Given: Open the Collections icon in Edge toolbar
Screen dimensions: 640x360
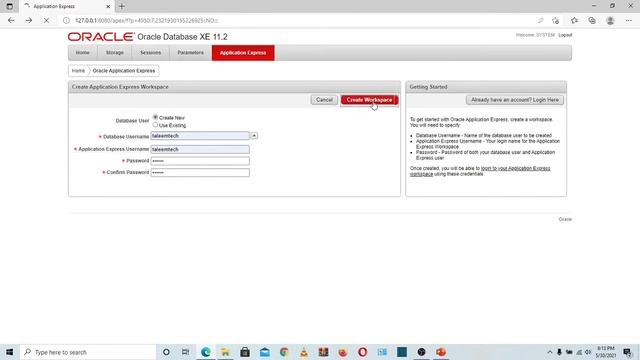Looking at the screenshot, I should click(x=592, y=20).
